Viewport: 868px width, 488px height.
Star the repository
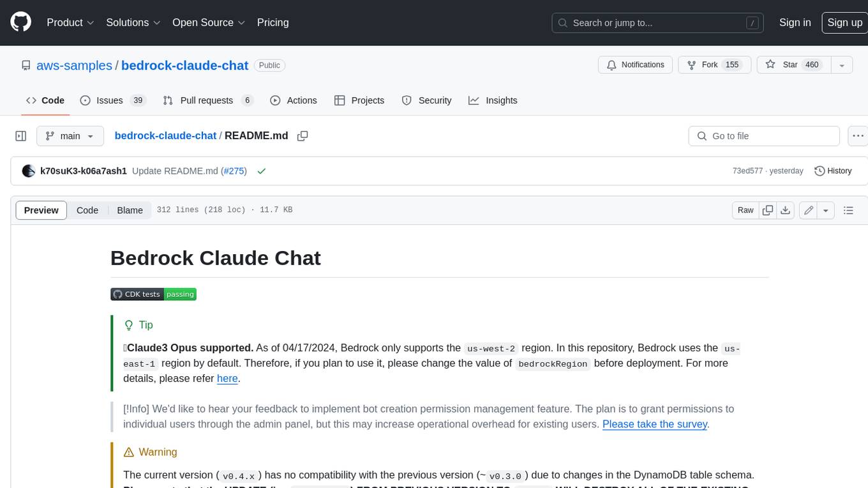tap(793, 65)
